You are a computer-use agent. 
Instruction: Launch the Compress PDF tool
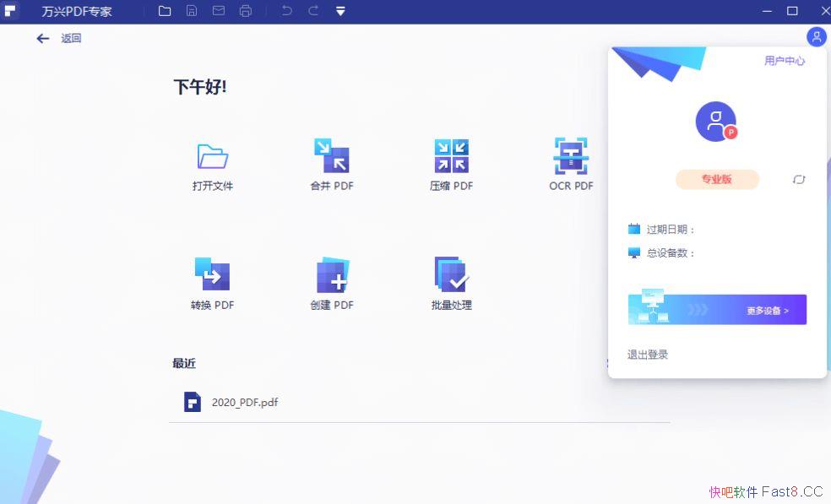pos(451,157)
